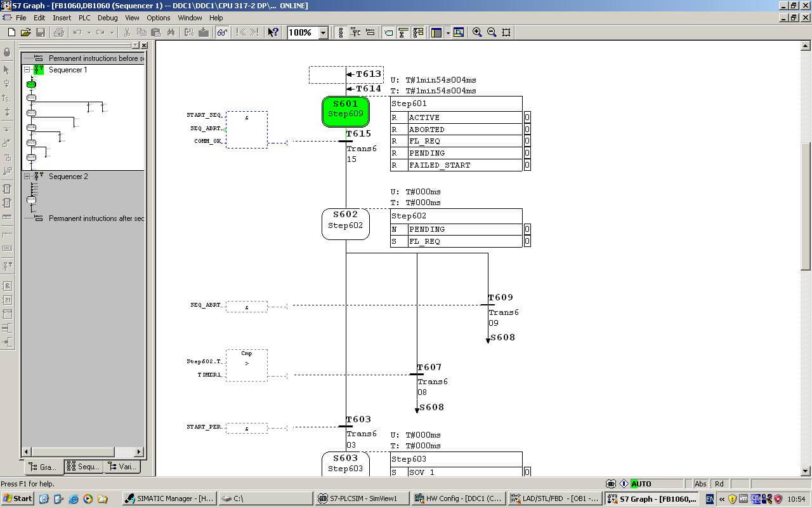This screenshot has height=508, width=812.
Task: Select the arrow pointer tool in sidebar
Action: [x=7, y=70]
